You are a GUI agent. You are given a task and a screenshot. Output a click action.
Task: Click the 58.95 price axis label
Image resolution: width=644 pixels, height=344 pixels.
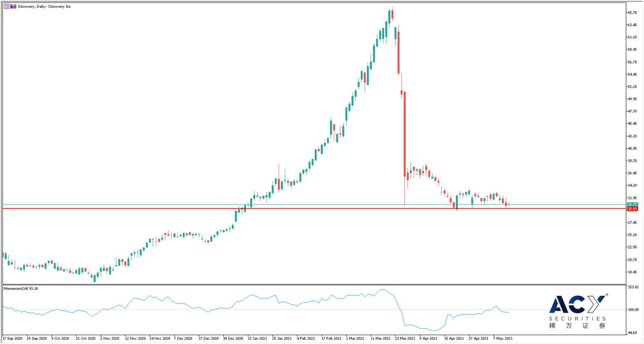(x=633, y=50)
